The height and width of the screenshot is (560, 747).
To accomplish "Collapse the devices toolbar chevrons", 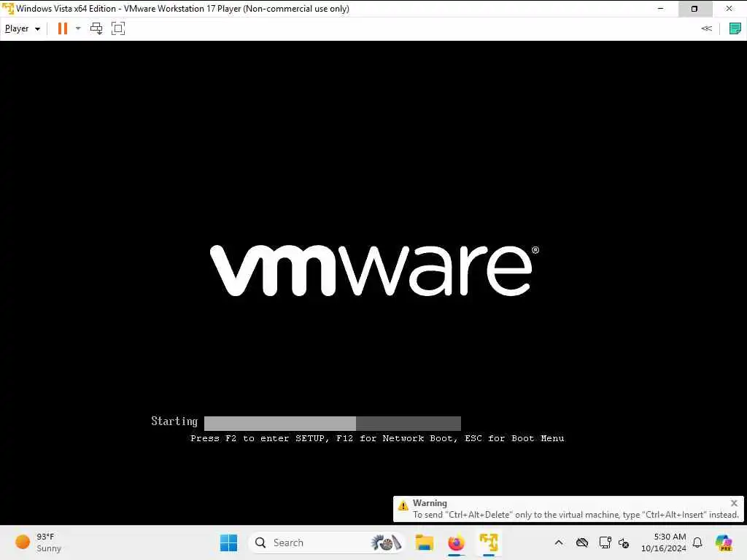I will pyautogui.click(x=706, y=28).
